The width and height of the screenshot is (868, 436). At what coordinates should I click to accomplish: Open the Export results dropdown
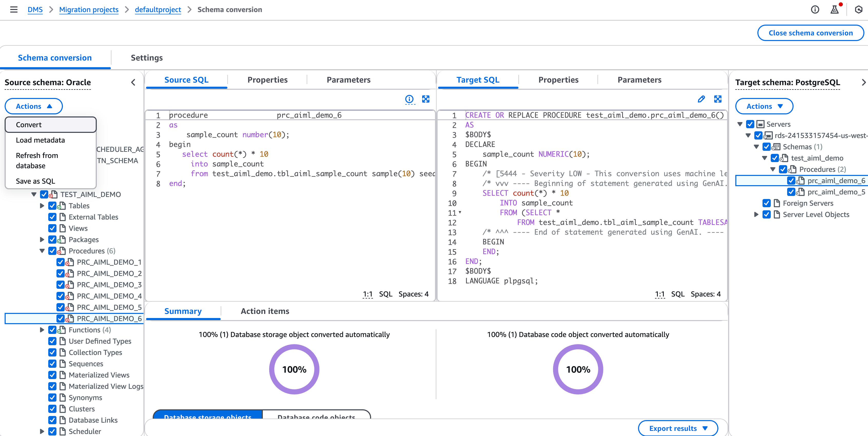click(x=678, y=428)
